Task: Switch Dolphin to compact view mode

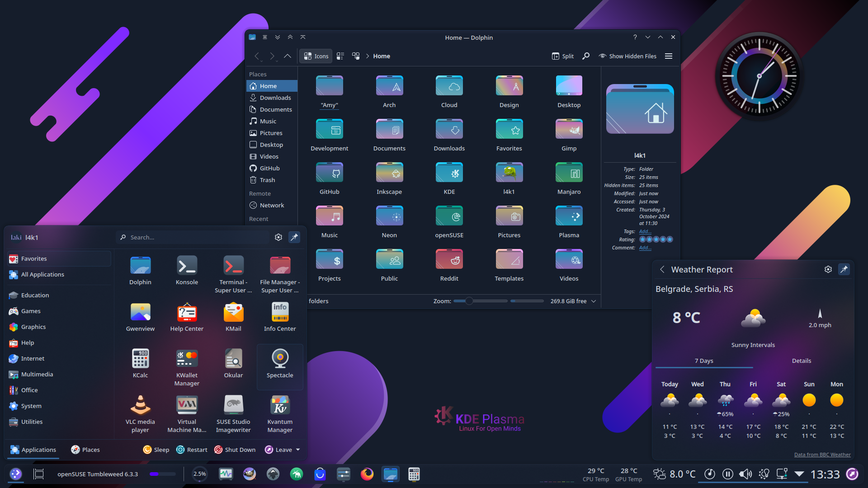Action: point(340,56)
